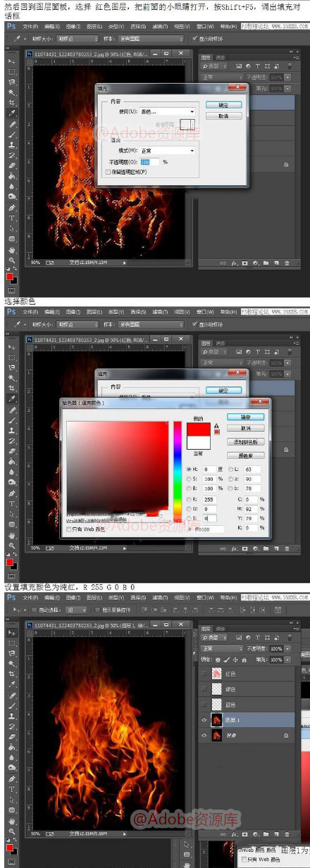Select the H radio button in color picker
The width and height of the screenshot is (310, 868).
(188, 469)
